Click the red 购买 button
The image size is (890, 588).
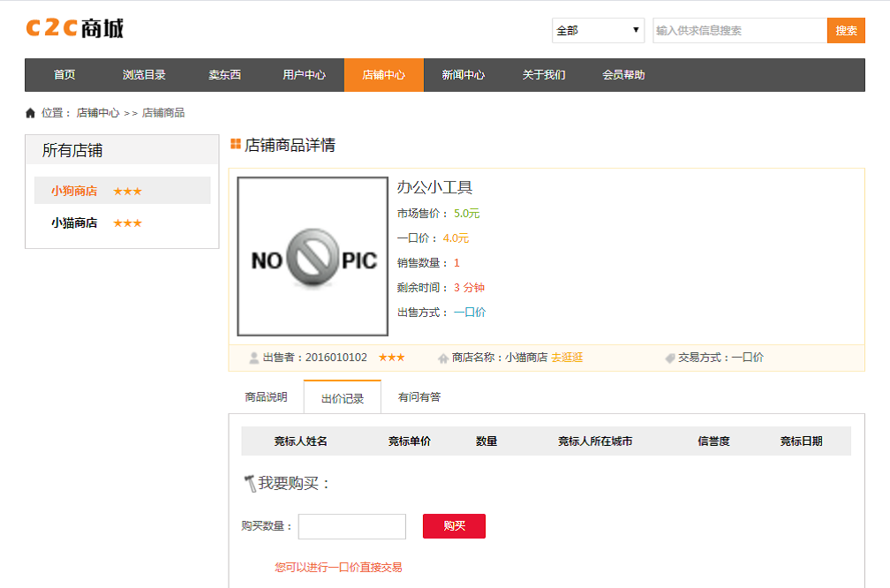point(454,526)
